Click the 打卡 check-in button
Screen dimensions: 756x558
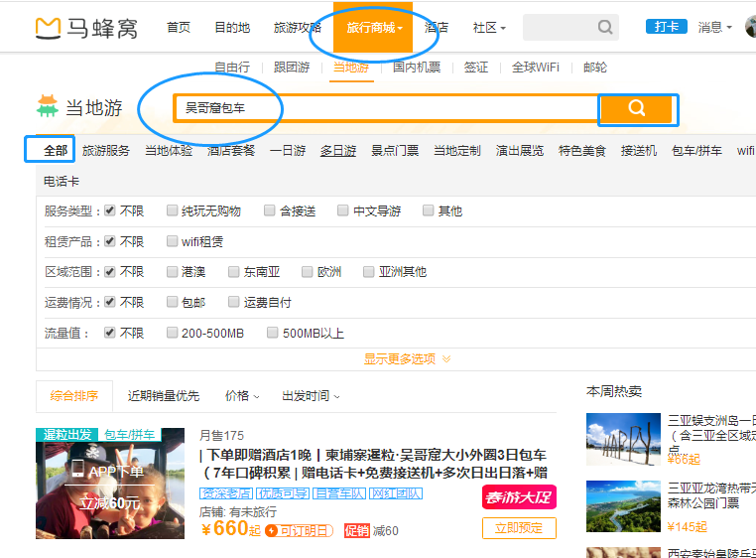click(666, 27)
